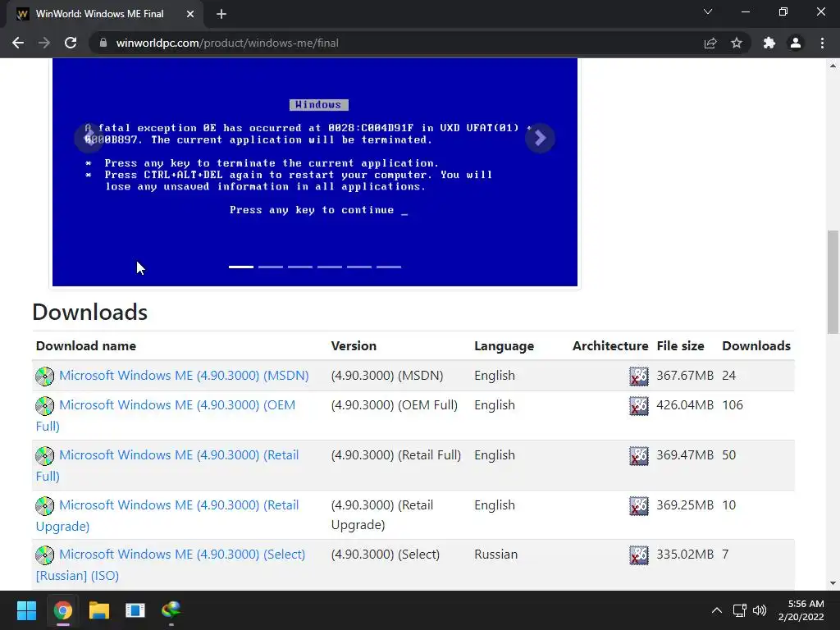Click the scrollbar down arrow
Image resolution: width=840 pixels, height=630 pixels.
833,583
